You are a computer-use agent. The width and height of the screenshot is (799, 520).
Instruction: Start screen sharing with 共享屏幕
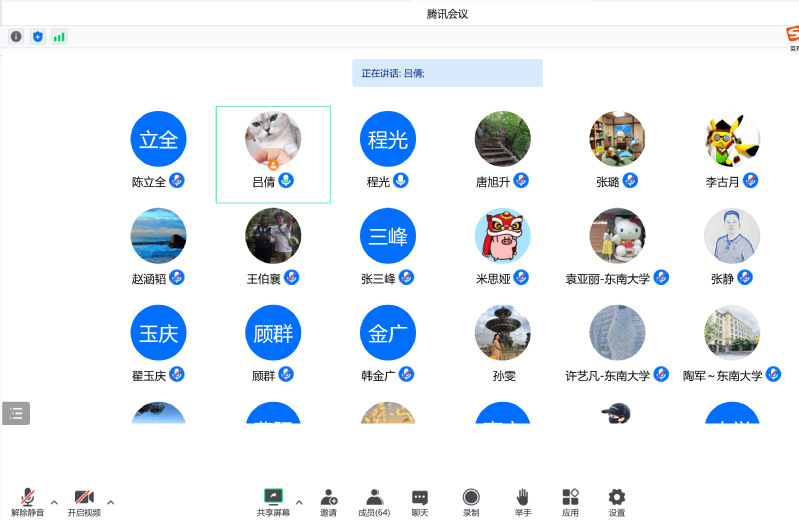point(273,502)
